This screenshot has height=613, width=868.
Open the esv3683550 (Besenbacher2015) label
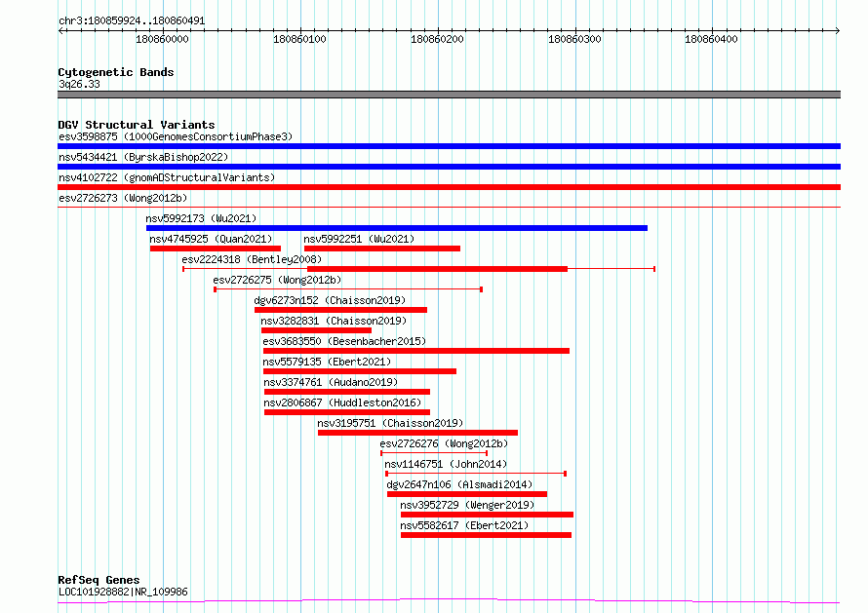click(344, 341)
